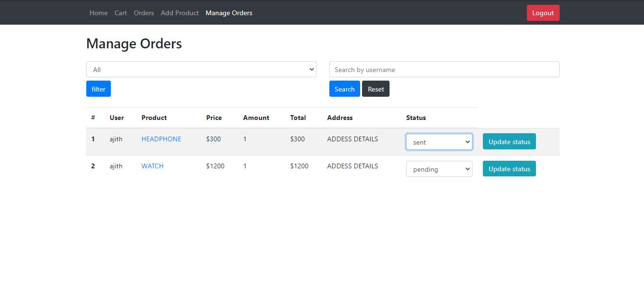Click the Product column header

point(154,118)
